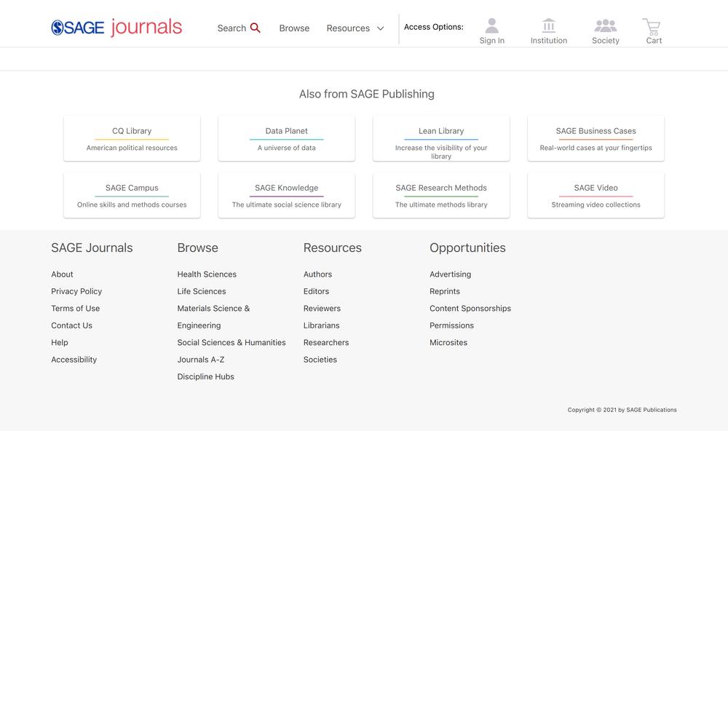Image resolution: width=728 pixels, height=728 pixels.
Task: Open the Advertising opportunities link
Action: (451, 274)
